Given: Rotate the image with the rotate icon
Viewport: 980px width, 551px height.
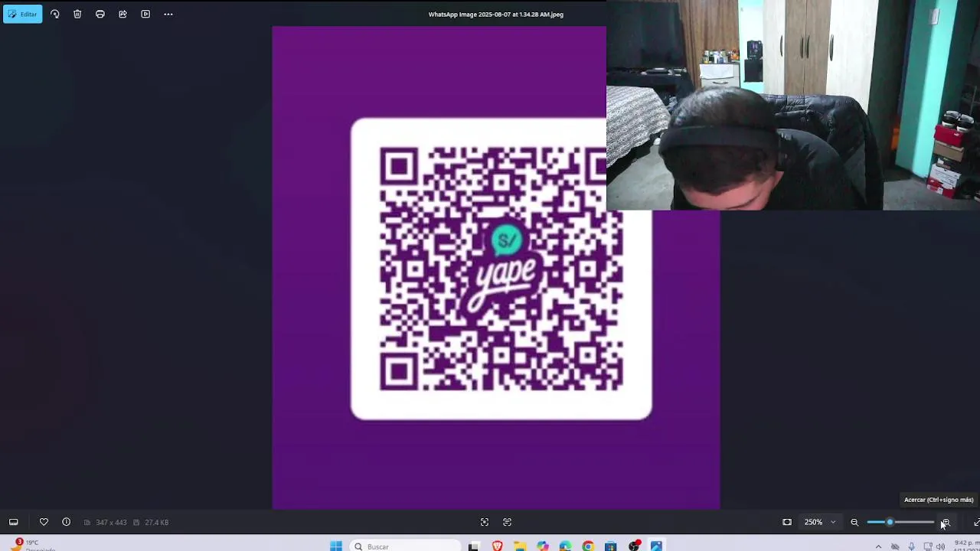Looking at the screenshot, I should coord(55,14).
